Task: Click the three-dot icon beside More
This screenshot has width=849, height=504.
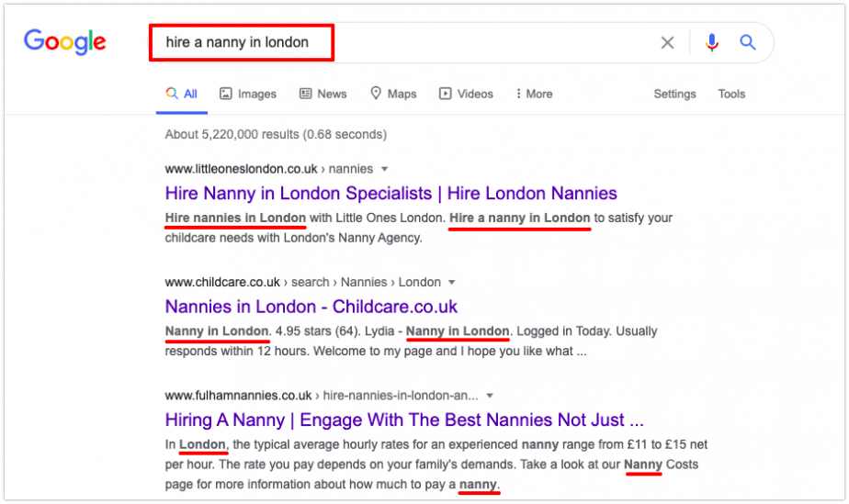Action: coord(518,94)
